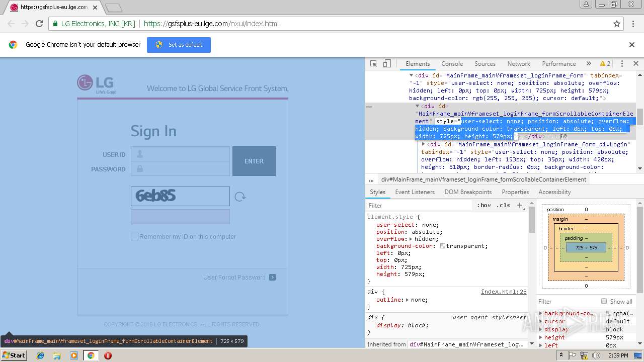This screenshot has width=644, height=362.
Task: Launch Internet Explorer from the taskbar
Action: [x=40, y=355]
